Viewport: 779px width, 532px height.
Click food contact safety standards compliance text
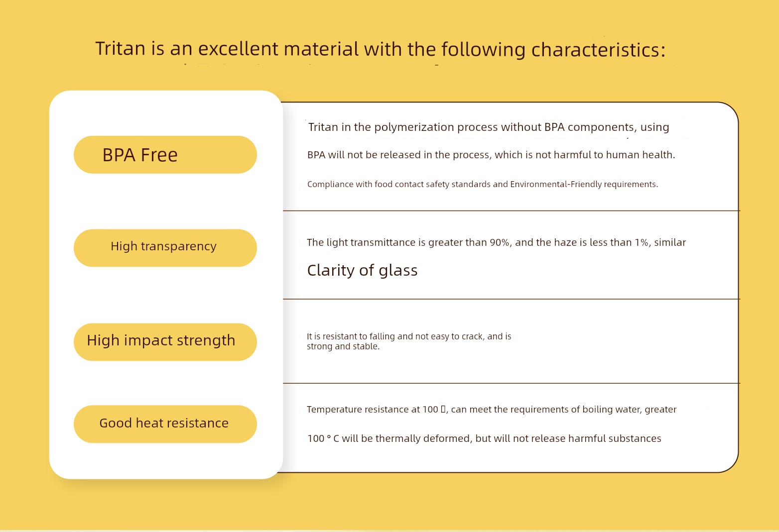[483, 184]
